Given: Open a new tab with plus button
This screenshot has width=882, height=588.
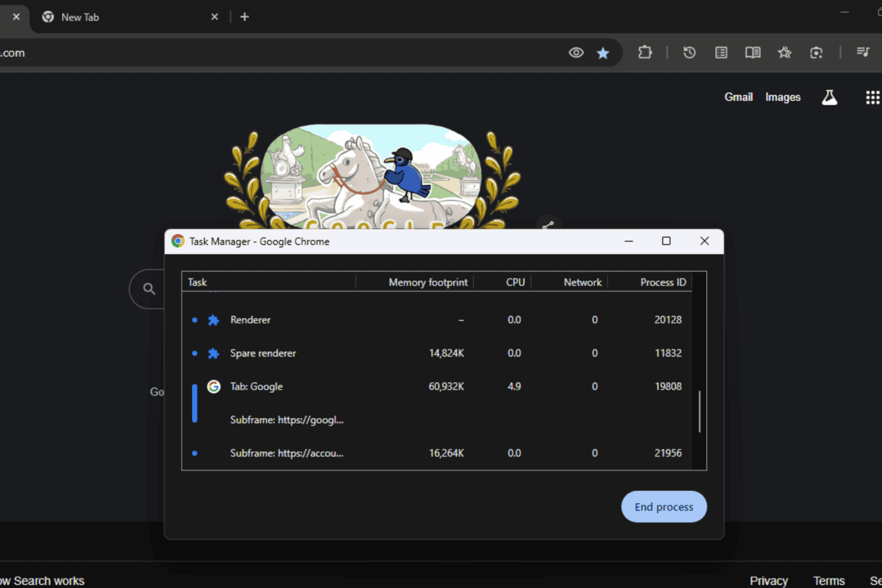Looking at the screenshot, I should tap(245, 17).
